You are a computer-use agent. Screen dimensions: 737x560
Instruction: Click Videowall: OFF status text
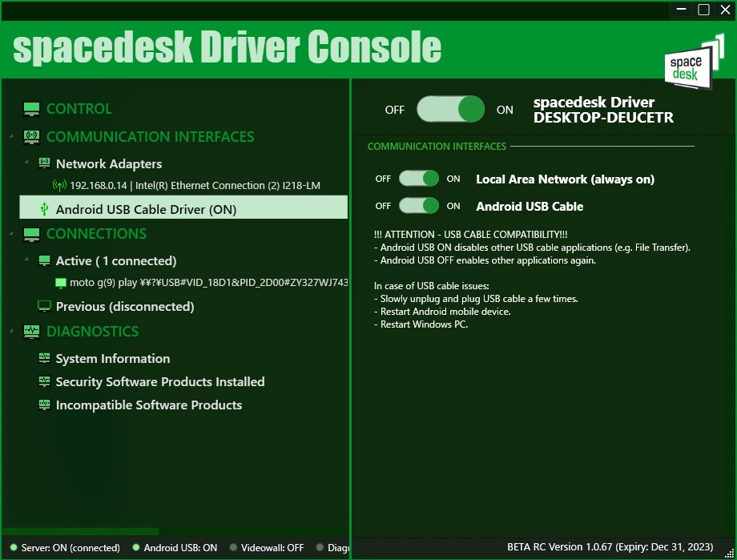pyautogui.click(x=272, y=548)
